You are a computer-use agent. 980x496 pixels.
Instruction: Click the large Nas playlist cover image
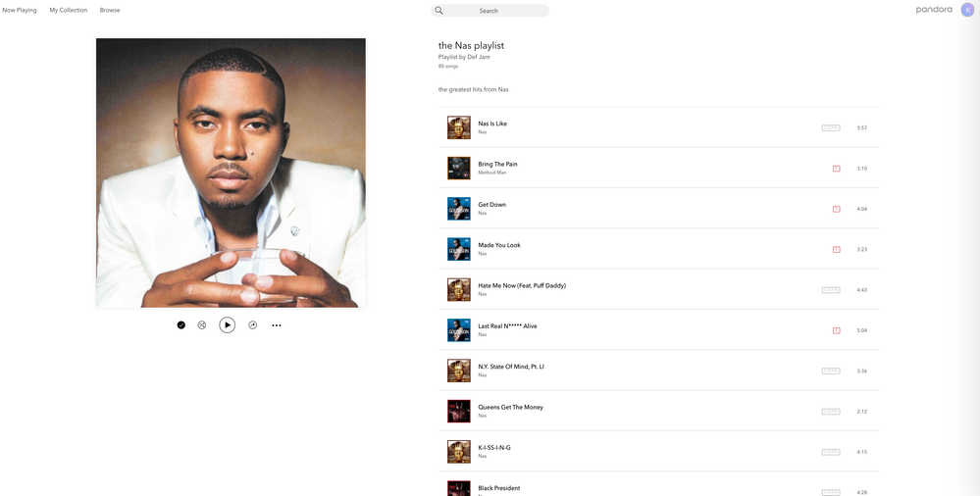point(231,174)
